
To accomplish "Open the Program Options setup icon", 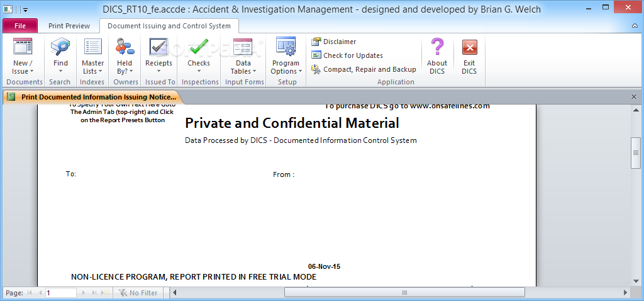I will tap(286, 47).
